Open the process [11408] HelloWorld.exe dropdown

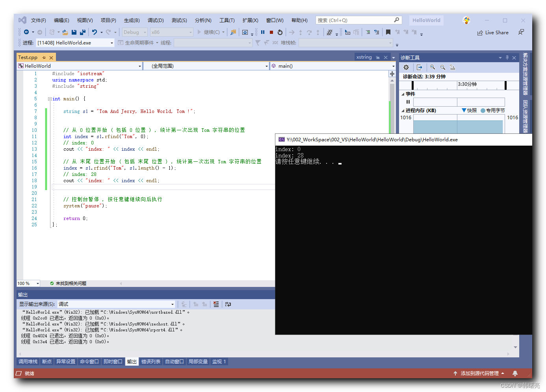coord(75,43)
